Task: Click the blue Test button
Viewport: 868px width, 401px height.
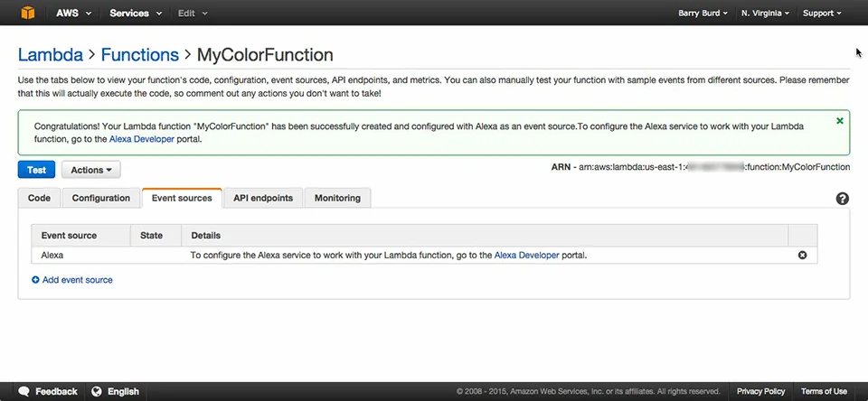Action: 36,170
